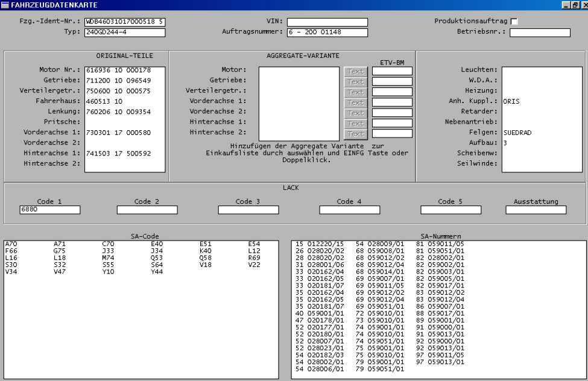Select the empty VIN field
The height and width of the screenshot is (381, 588).
327,22
